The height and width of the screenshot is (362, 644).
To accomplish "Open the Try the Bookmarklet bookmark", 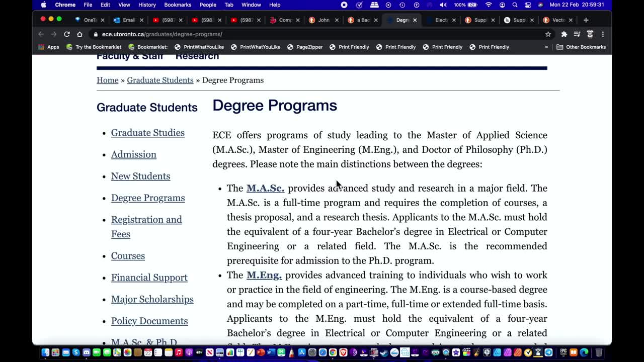I will tap(94, 47).
